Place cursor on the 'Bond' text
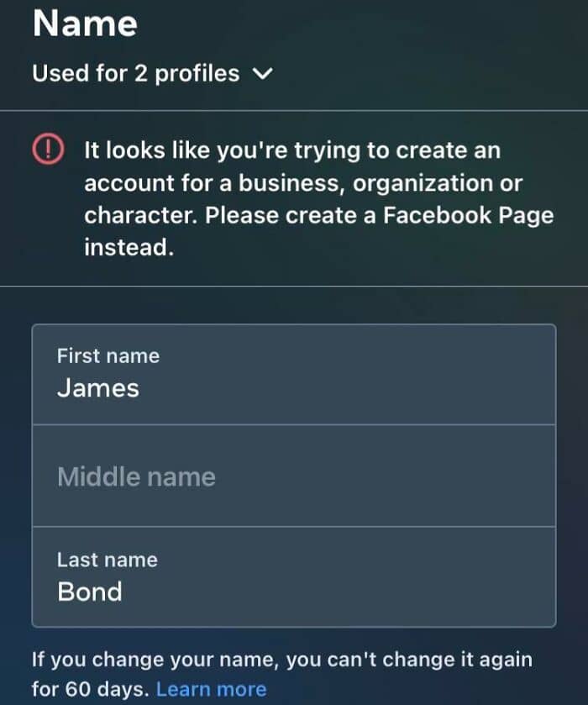Screen dimensions: 588x705 (90, 592)
